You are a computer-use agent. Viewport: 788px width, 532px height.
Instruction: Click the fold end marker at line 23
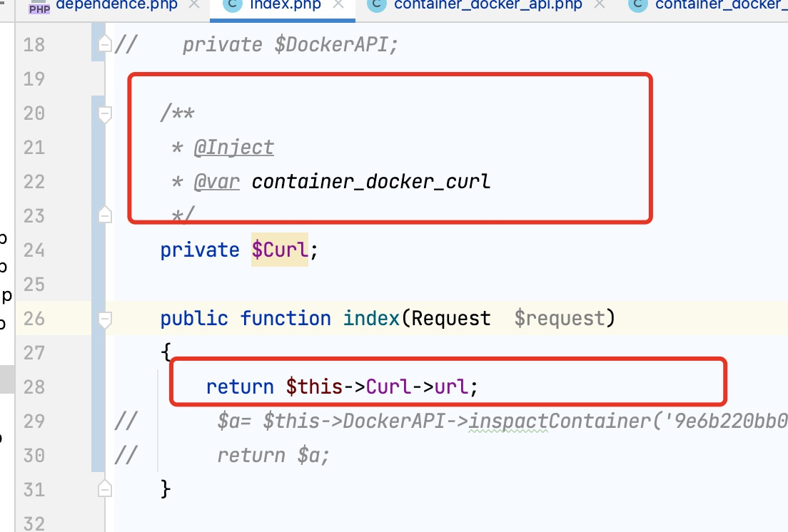pyautogui.click(x=104, y=215)
